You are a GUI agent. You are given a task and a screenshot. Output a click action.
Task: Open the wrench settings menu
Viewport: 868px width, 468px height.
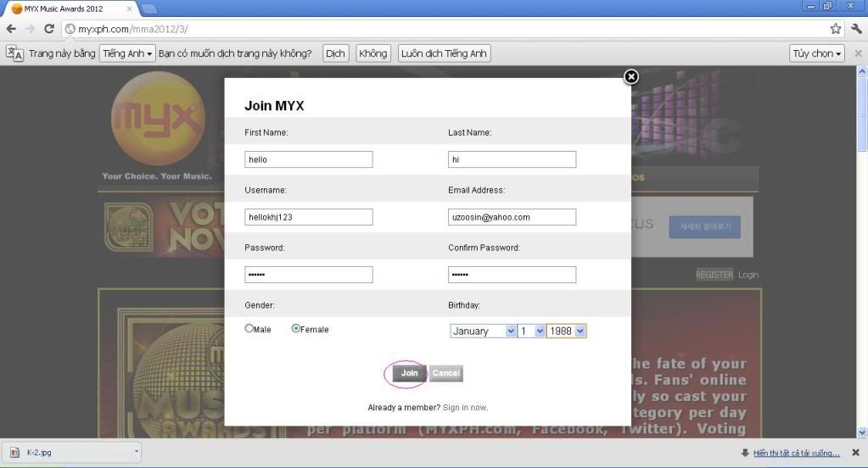click(x=856, y=29)
